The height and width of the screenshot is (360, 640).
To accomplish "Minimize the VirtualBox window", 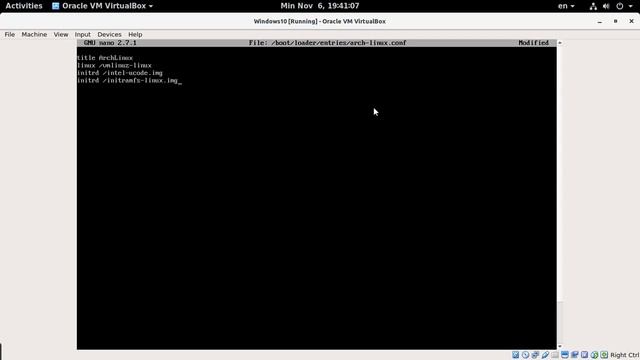I will (600, 21).
